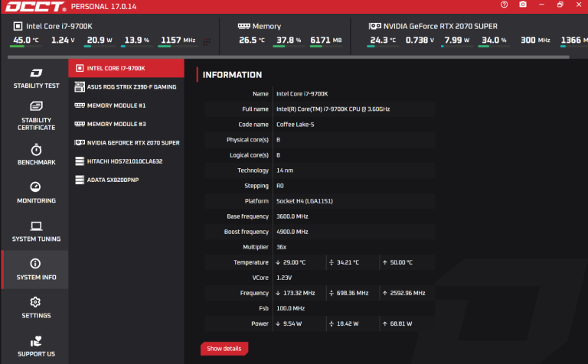Click GPU power 7.99 W reading

coord(456,40)
